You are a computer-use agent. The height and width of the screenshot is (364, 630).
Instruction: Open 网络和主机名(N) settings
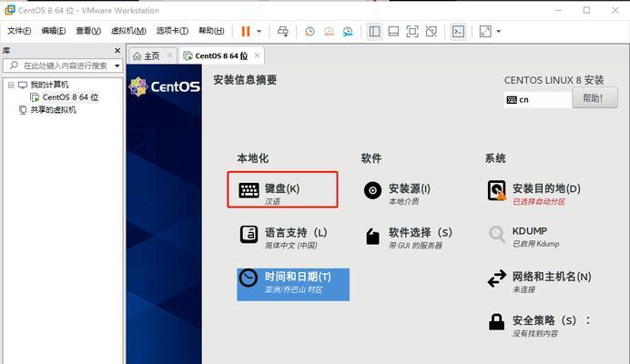point(541,281)
